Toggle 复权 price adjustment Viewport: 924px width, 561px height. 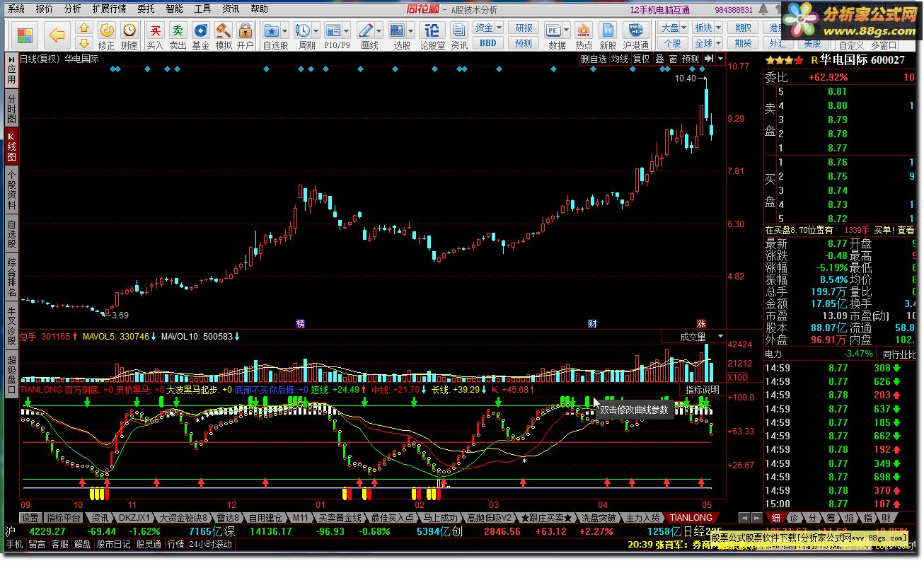[x=642, y=59]
